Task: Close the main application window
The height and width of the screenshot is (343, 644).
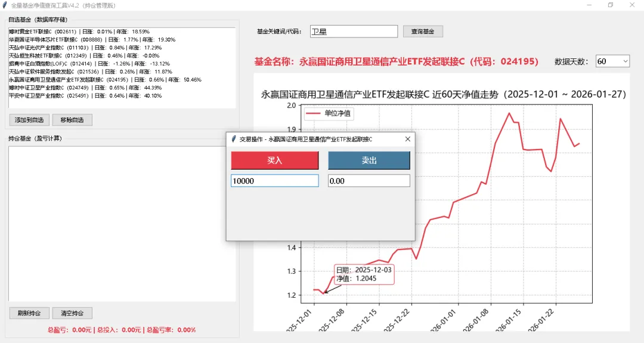Action: coord(632,5)
